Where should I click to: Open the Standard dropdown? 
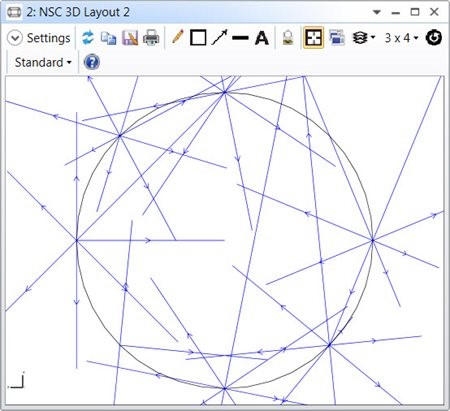pyautogui.click(x=43, y=62)
